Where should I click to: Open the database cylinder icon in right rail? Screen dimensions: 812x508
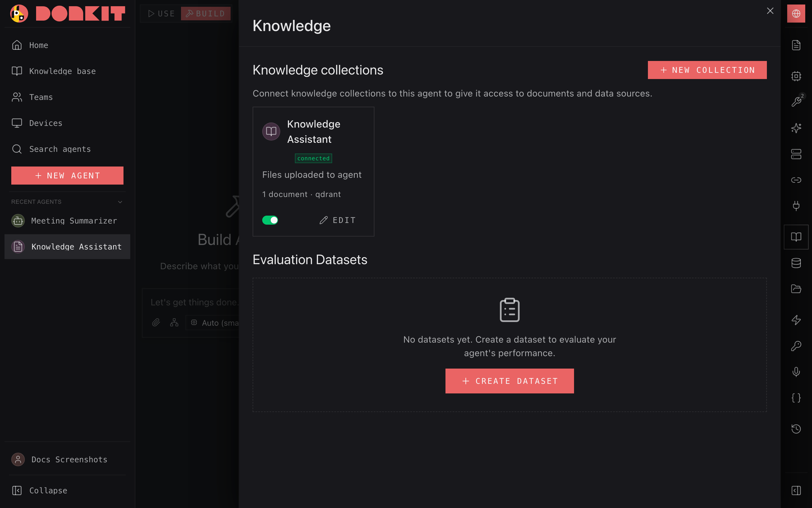click(796, 263)
